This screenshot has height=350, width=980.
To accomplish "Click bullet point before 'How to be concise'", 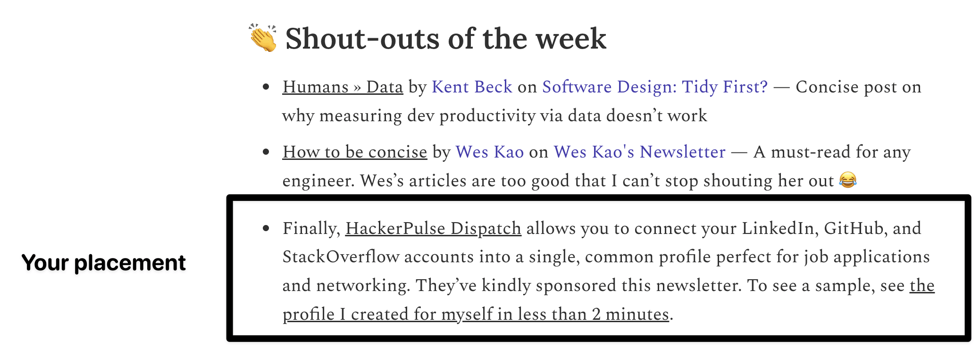I will pyautogui.click(x=266, y=152).
